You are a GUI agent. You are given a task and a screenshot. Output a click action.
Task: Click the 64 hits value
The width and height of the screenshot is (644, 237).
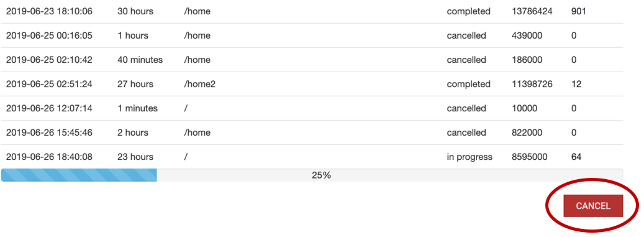click(576, 157)
